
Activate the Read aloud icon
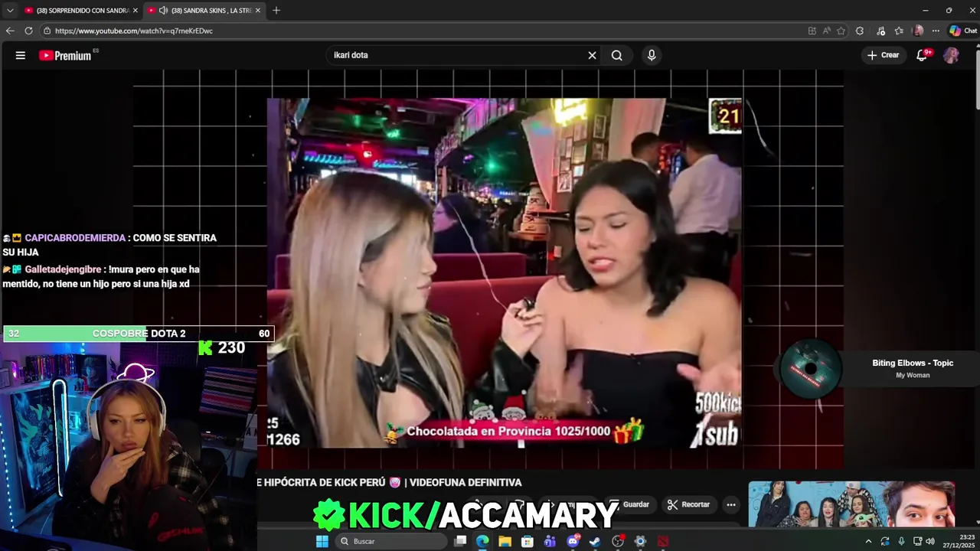(x=827, y=31)
